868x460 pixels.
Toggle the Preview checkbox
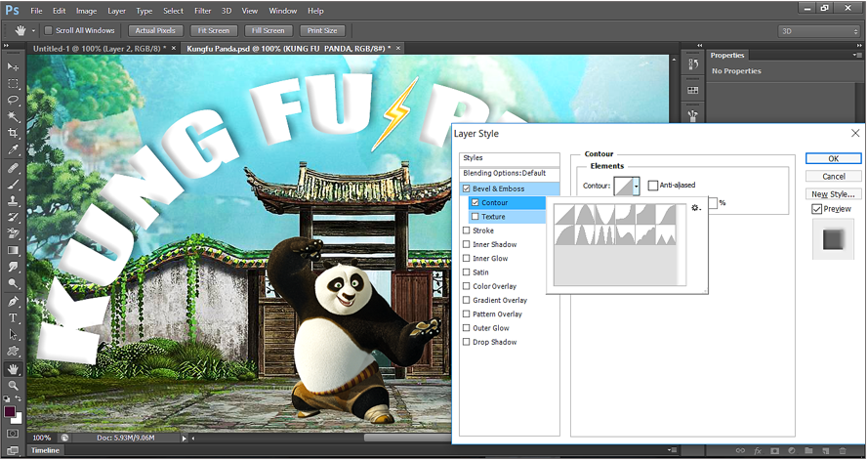(x=816, y=209)
